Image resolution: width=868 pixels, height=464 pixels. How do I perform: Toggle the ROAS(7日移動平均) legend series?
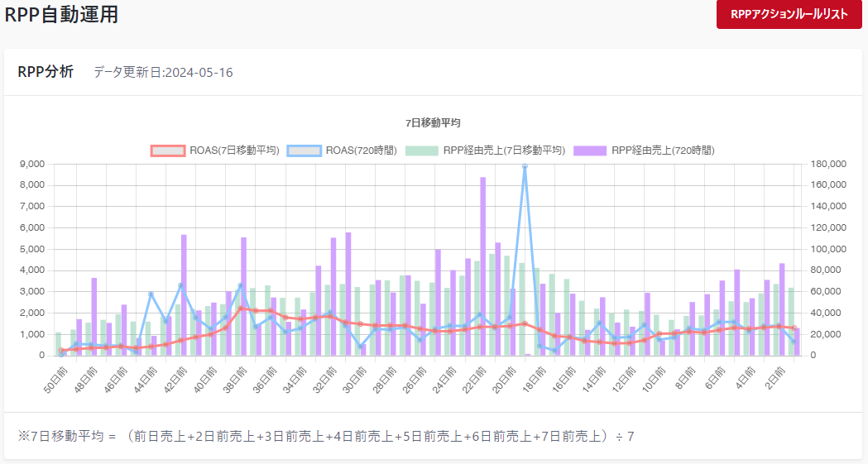pos(215,151)
